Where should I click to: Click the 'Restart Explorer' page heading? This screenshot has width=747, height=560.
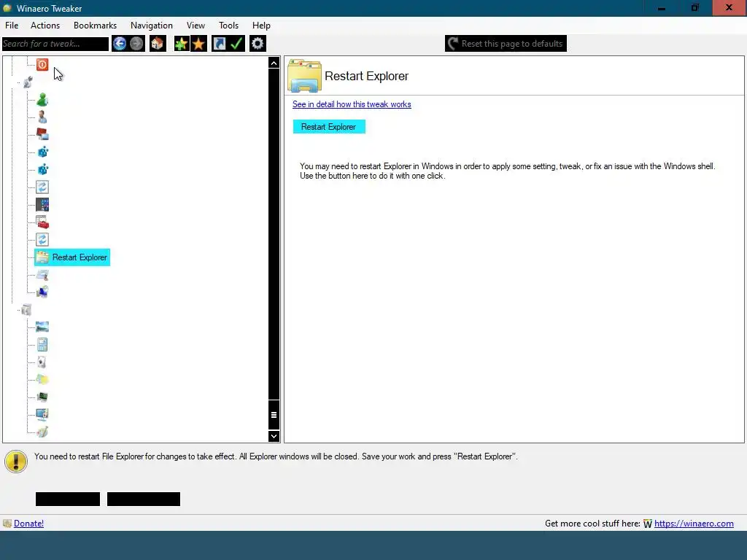[x=366, y=76]
